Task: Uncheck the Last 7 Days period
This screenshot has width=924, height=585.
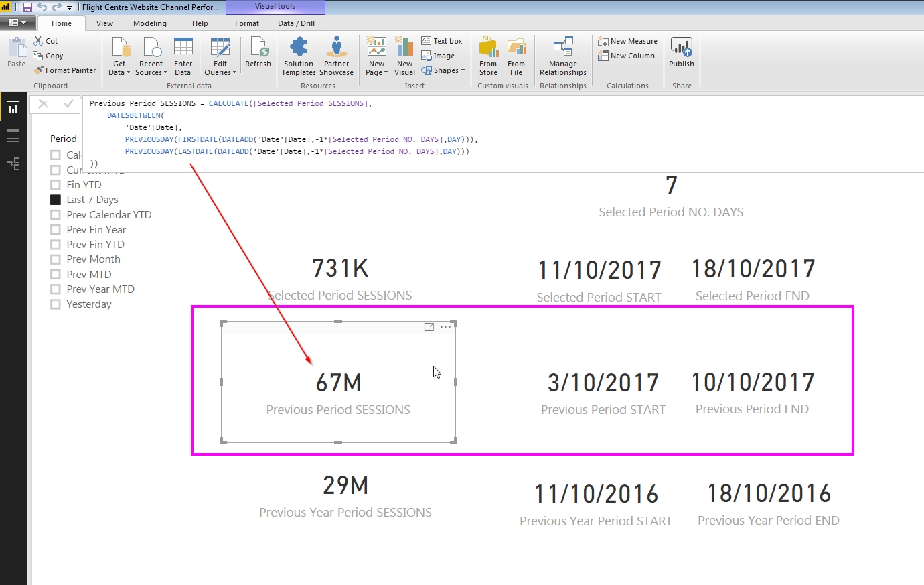Action: pos(56,200)
